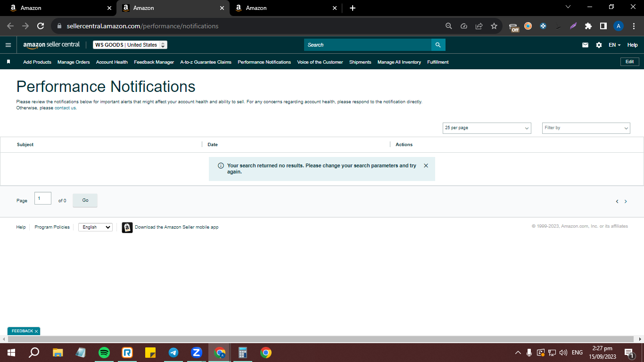Open Voice of the Customer
The height and width of the screenshot is (362, 644).
pyautogui.click(x=320, y=62)
